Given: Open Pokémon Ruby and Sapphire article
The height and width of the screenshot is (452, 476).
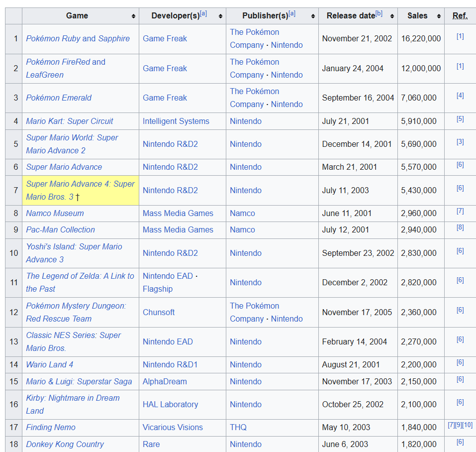Looking at the screenshot, I should point(78,38).
